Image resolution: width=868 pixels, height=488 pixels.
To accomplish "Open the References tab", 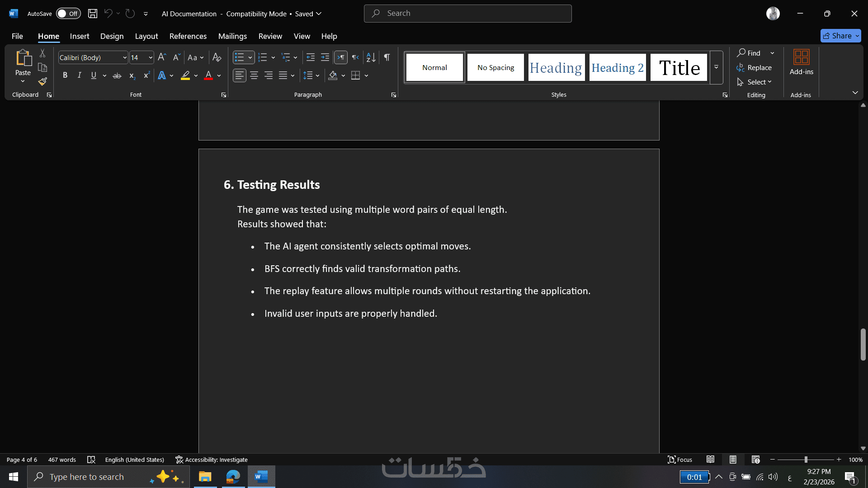I will (188, 36).
